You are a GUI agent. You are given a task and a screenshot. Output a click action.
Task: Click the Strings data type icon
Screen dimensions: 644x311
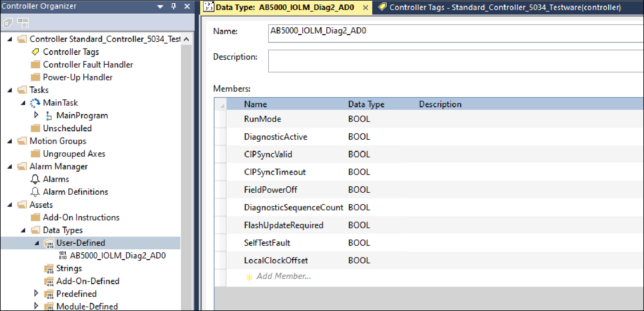[x=49, y=268]
